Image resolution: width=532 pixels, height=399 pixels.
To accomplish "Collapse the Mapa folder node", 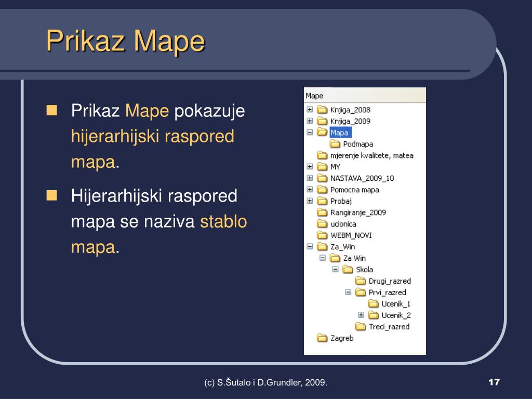I will click(310, 132).
